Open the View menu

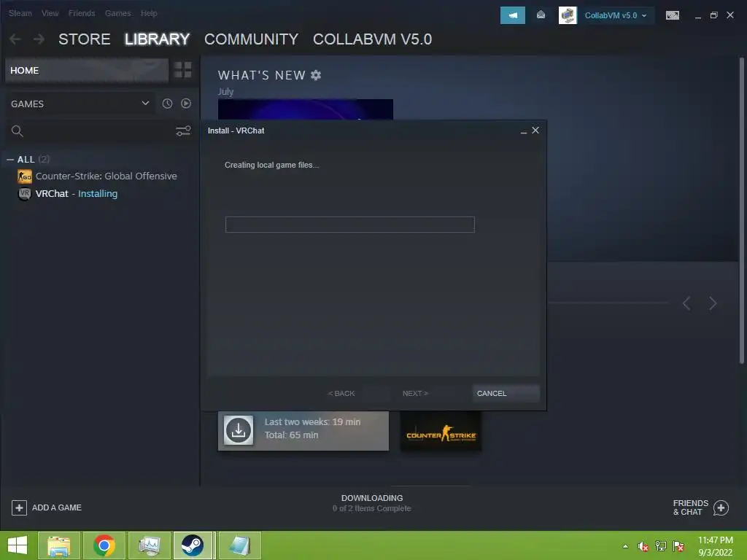(x=50, y=13)
